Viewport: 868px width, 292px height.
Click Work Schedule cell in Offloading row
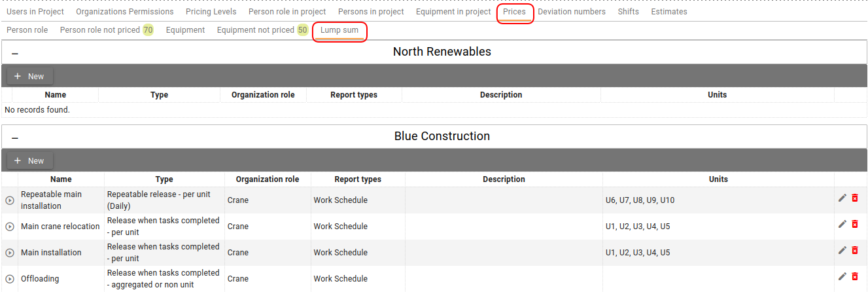(x=358, y=279)
